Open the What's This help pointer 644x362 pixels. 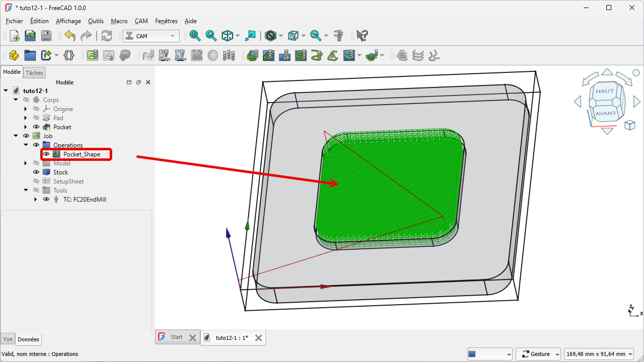pos(362,36)
